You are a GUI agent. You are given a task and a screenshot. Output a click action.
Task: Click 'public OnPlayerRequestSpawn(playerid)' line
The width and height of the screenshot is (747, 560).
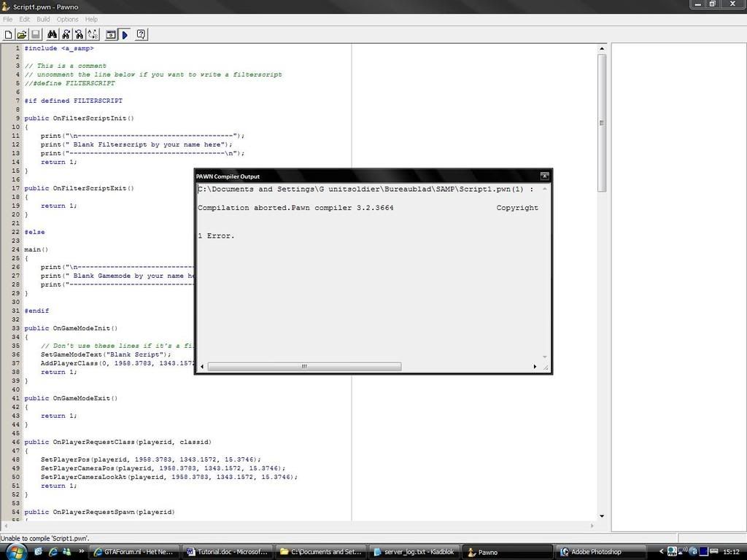tap(99, 512)
